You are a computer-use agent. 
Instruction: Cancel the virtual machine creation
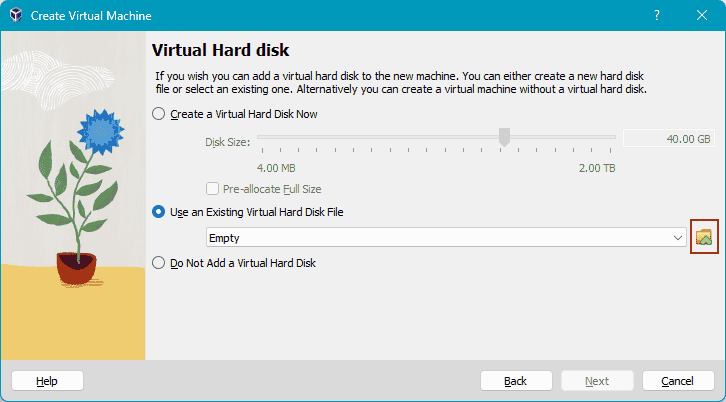[678, 381]
